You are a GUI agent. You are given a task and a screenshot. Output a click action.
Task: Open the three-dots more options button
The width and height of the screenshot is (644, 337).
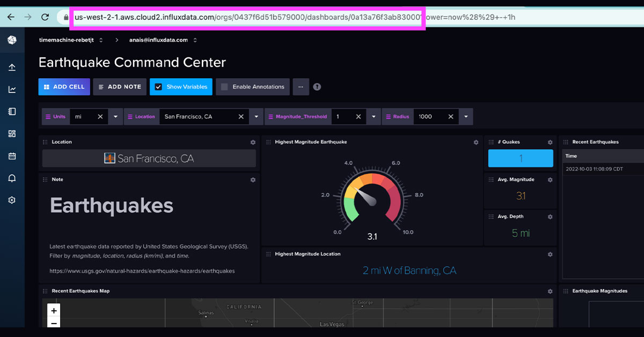tap(301, 87)
